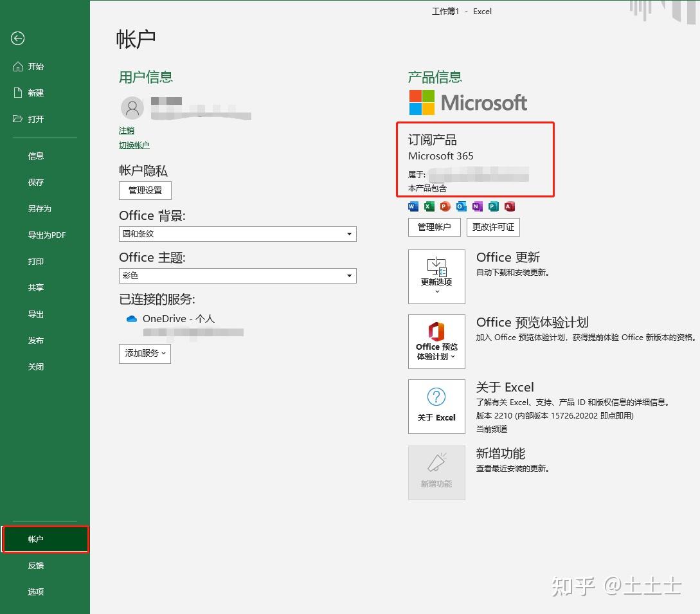
Task: Open the Office 背景 dropdown
Action: (x=237, y=234)
